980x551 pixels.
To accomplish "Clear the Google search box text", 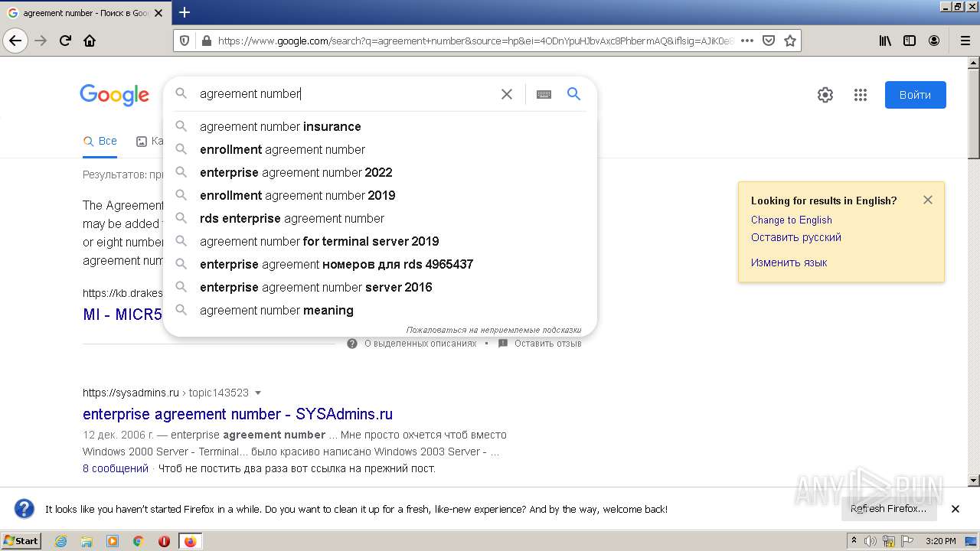I will pos(507,94).
